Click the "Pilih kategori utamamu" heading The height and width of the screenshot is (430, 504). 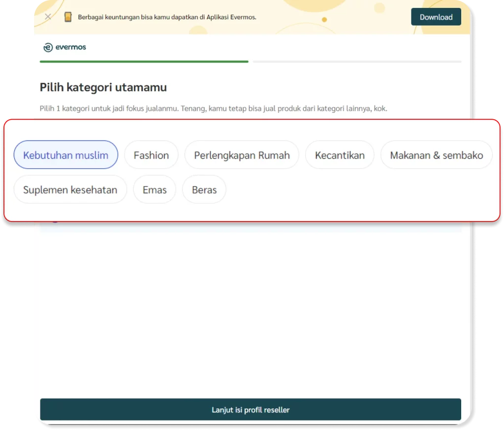pos(103,87)
